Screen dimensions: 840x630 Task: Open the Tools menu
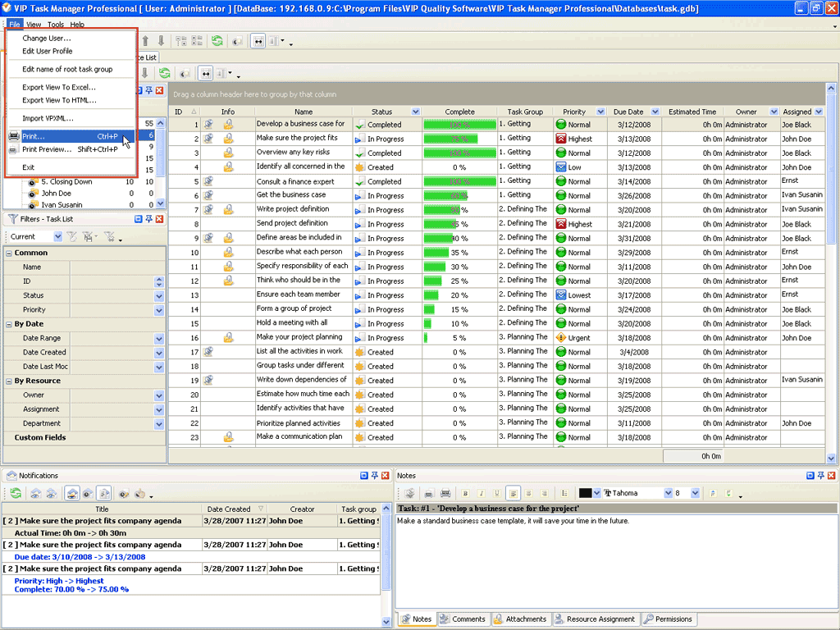(x=55, y=25)
